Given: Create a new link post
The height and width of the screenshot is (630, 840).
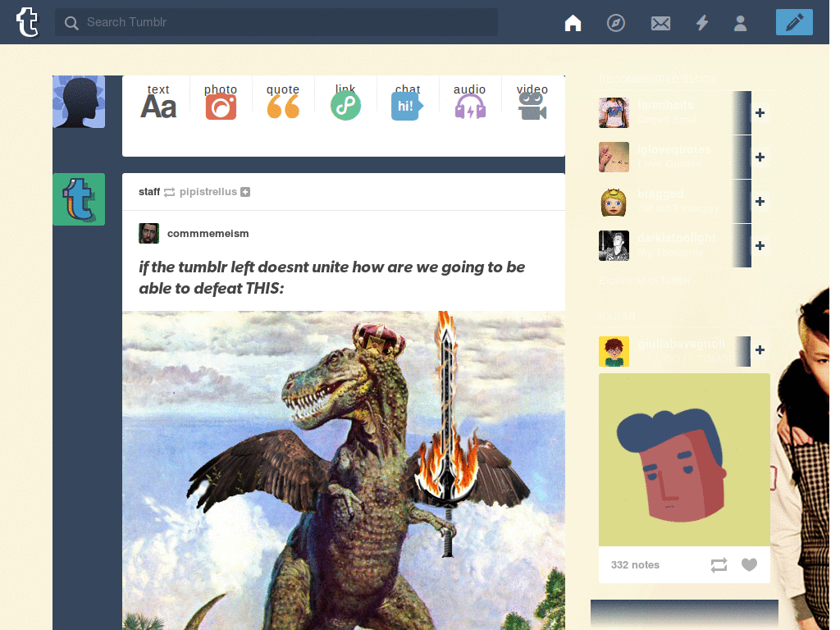Looking at the screenshot, I should tap(345, 102).
